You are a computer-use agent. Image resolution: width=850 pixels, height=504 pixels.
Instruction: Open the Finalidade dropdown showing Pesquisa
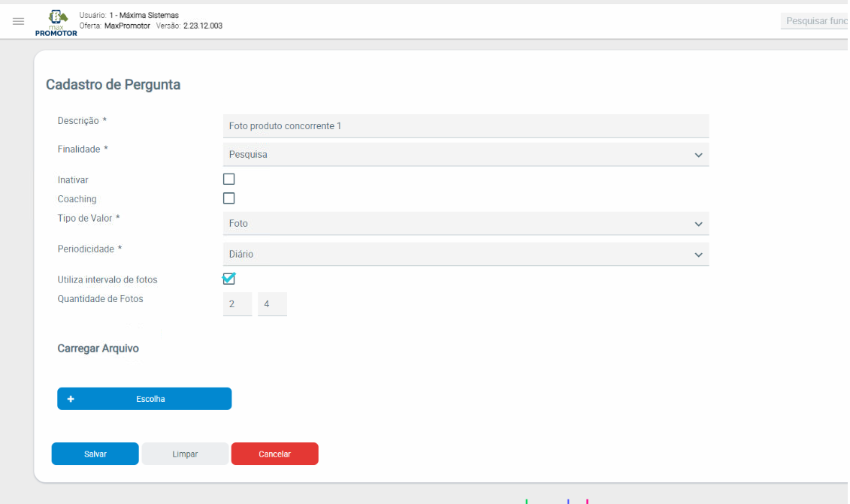click(x=466, y=155)
